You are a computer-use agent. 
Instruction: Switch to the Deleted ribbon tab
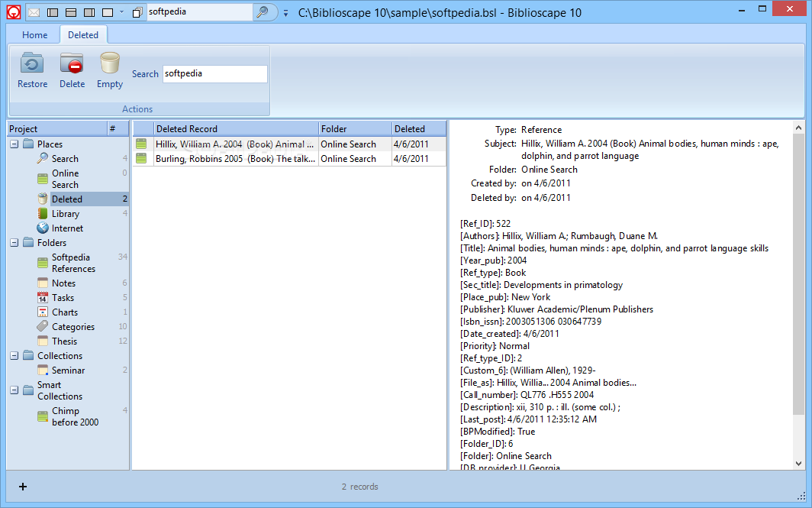83,34
